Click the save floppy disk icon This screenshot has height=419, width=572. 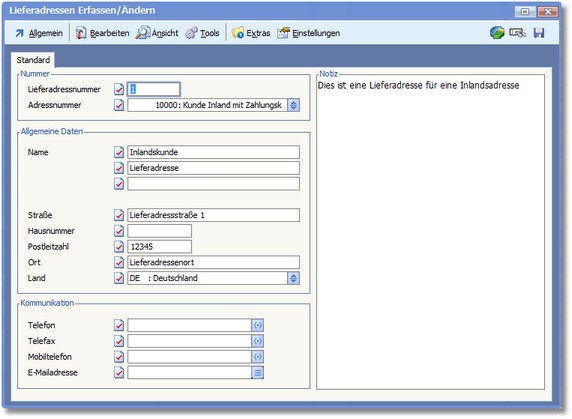click(x=539, y=33)
